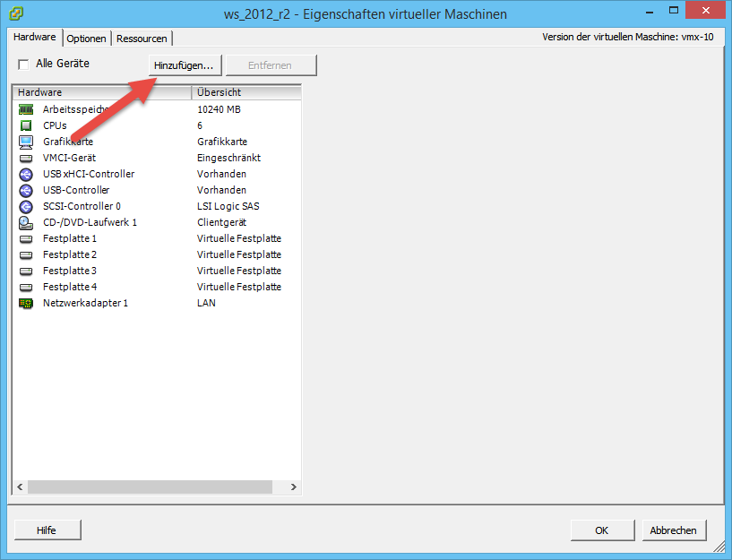
Task: Click the VMware icon in title bar
Action: [x=16, y=14]
